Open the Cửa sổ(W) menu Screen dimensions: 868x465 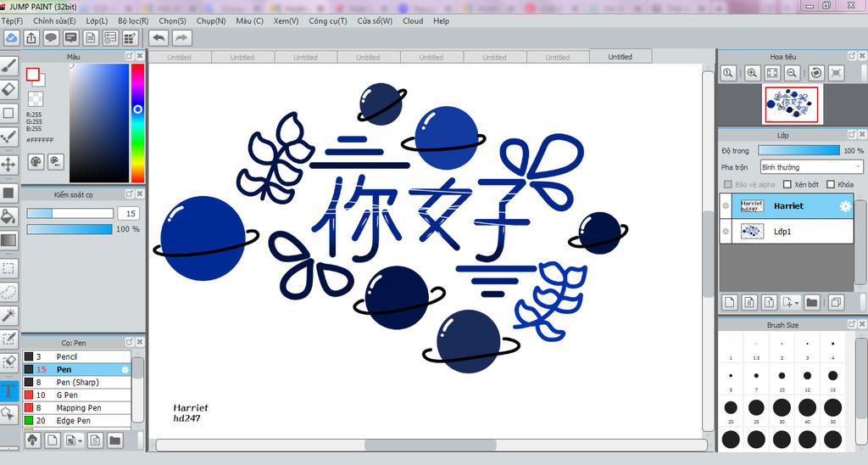(375, 21)
